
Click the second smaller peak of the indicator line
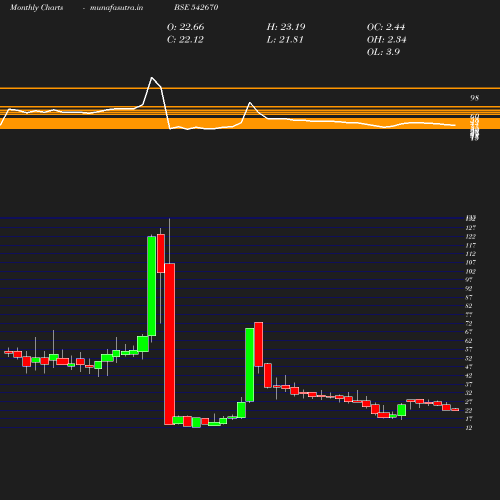(250, 103)
